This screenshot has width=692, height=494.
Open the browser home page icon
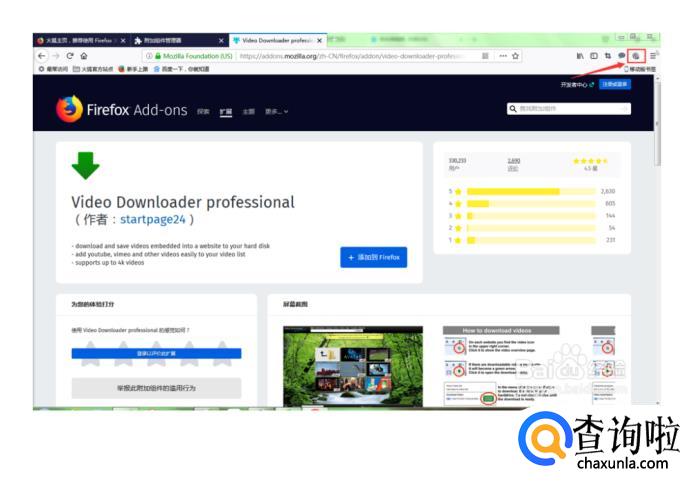click(84, 56)
